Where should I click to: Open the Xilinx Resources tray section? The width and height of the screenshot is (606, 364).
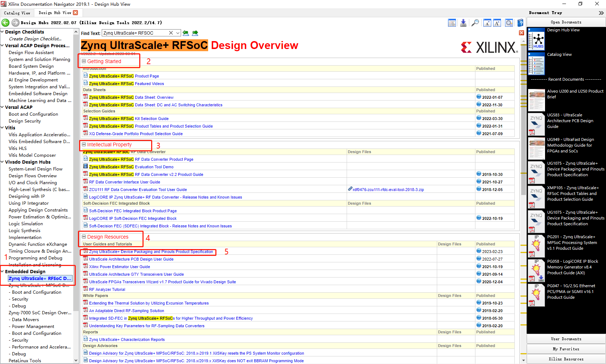(566, 359)
